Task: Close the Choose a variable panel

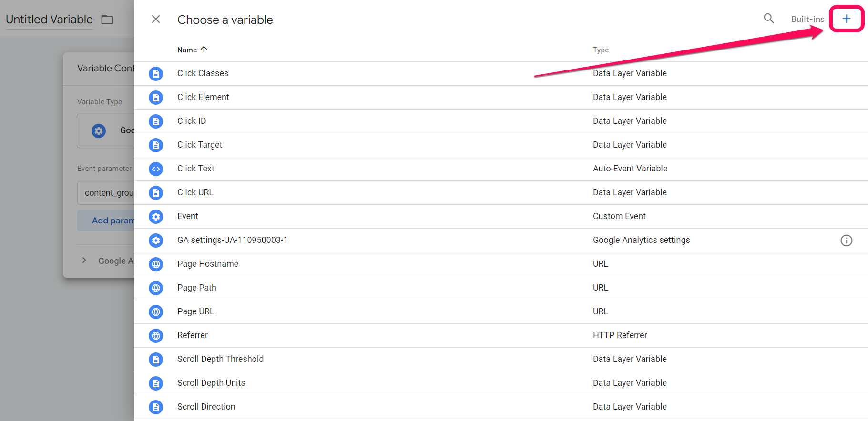Action: point(156,19)
